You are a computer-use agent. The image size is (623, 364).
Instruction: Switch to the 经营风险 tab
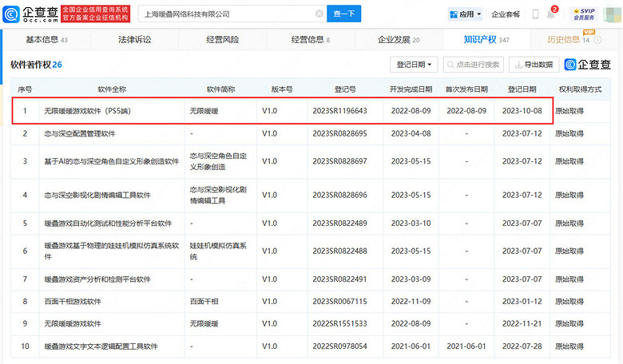click(221, 39)
